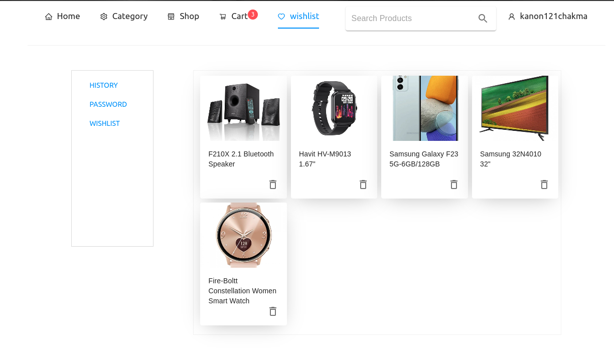Open the user account icon for kanon121chakma

(x=511, y=16)
